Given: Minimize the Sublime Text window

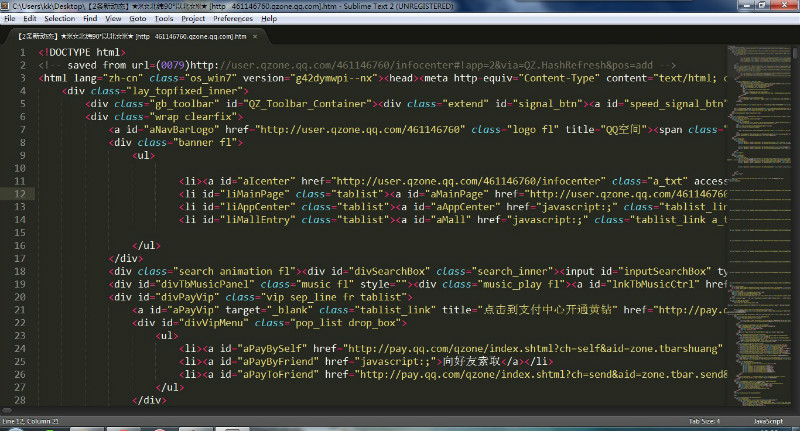Looking at the screenshot, I should tap(747, 5).
